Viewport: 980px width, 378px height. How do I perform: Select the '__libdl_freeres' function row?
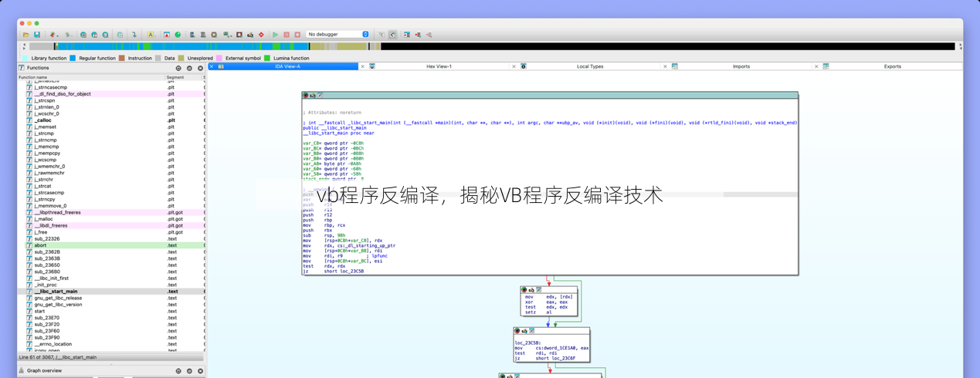pos(111,225)
